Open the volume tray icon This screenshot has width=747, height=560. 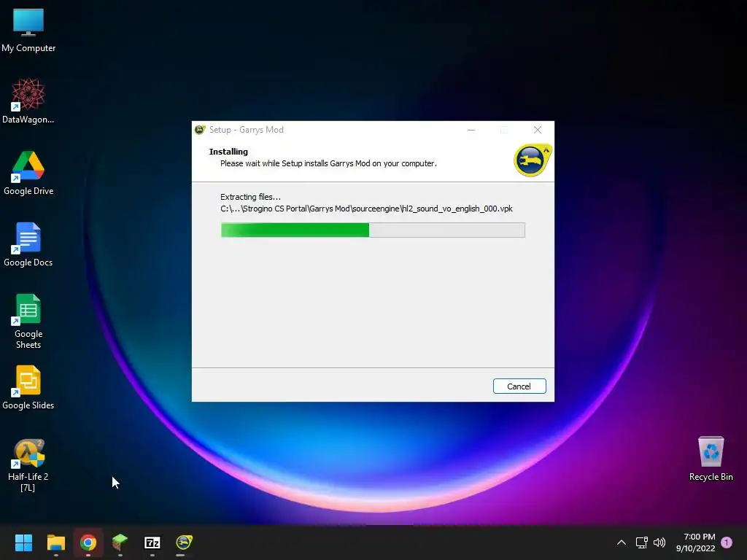(659, 542)
